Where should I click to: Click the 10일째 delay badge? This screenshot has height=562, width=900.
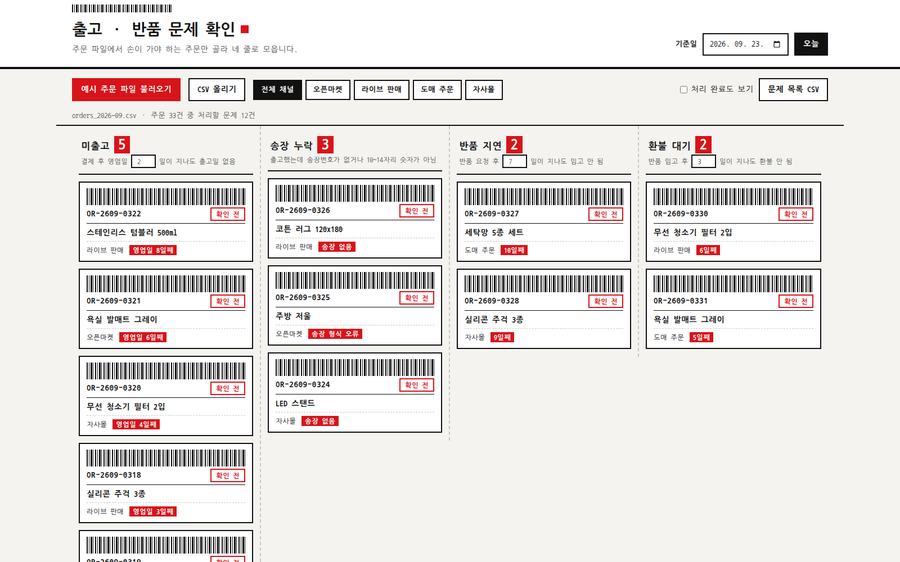point(514,250)
